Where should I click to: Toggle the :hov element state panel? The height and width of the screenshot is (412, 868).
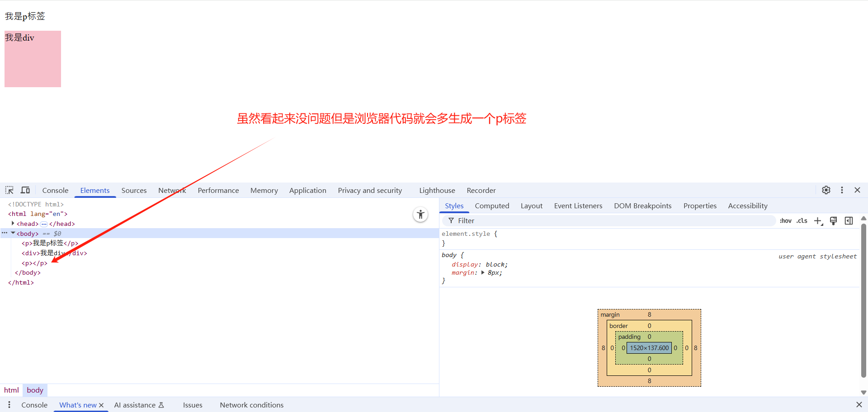click(785, 221)
